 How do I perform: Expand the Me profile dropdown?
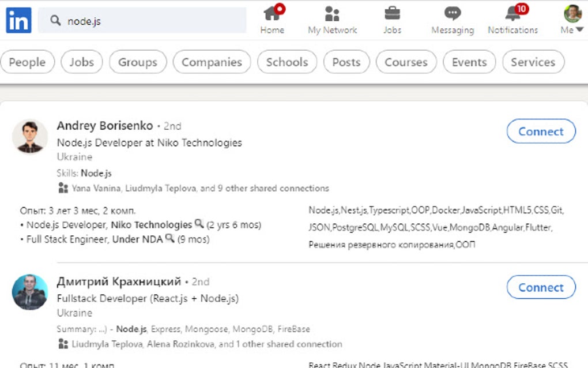point(572,20)
